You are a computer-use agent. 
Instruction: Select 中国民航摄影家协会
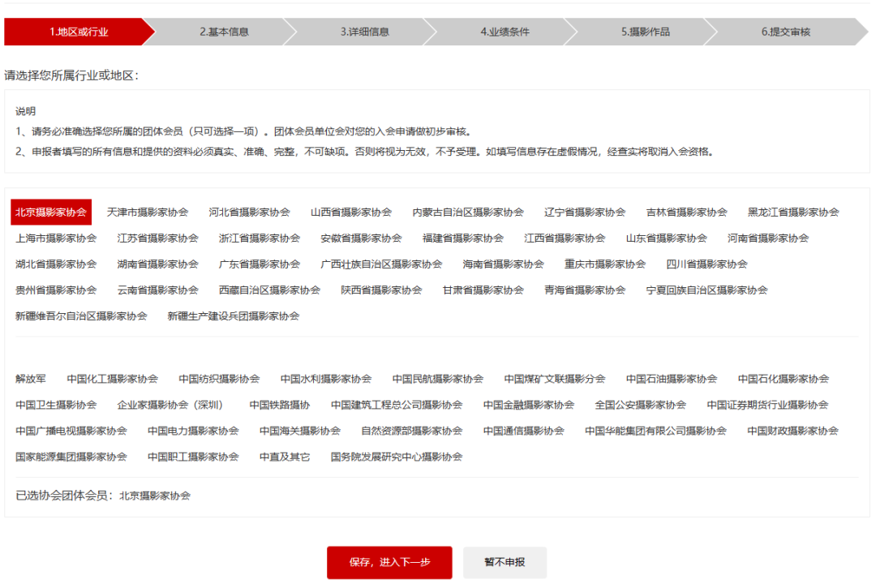[437, 379]
